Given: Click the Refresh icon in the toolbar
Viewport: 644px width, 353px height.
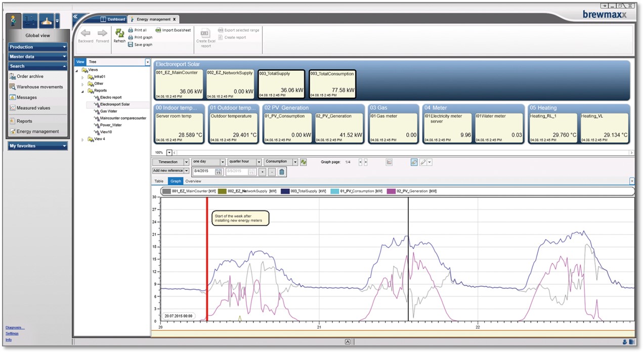Looking at the screenshot, I should tap(119, 33).
